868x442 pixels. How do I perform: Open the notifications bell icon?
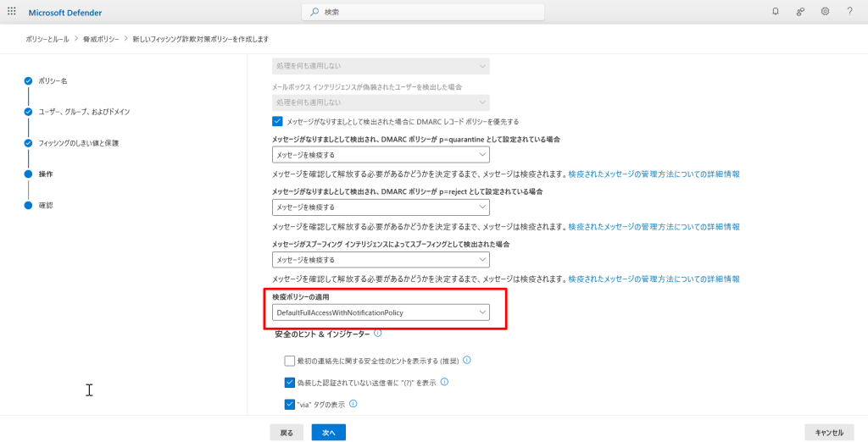coord(775,12)
